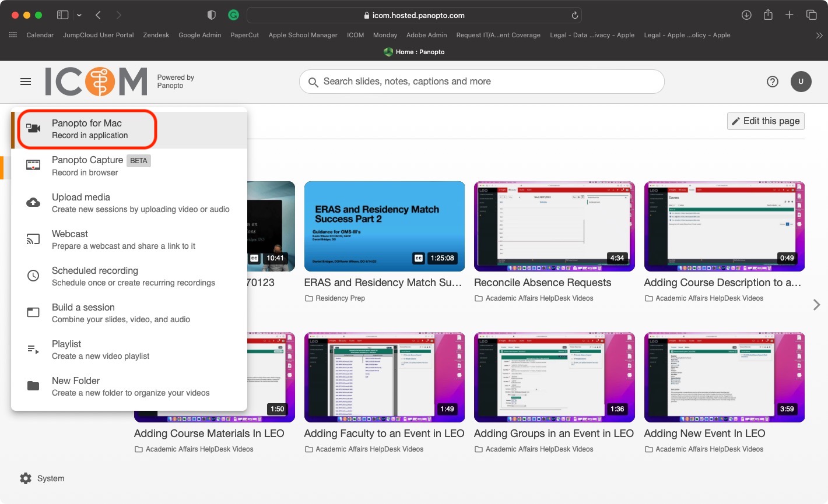Image resolution: width=828 pixels, height=504 pixels.
Task: Click the New Folder icon
Action: pyautogui.click(x=34, y=386)
